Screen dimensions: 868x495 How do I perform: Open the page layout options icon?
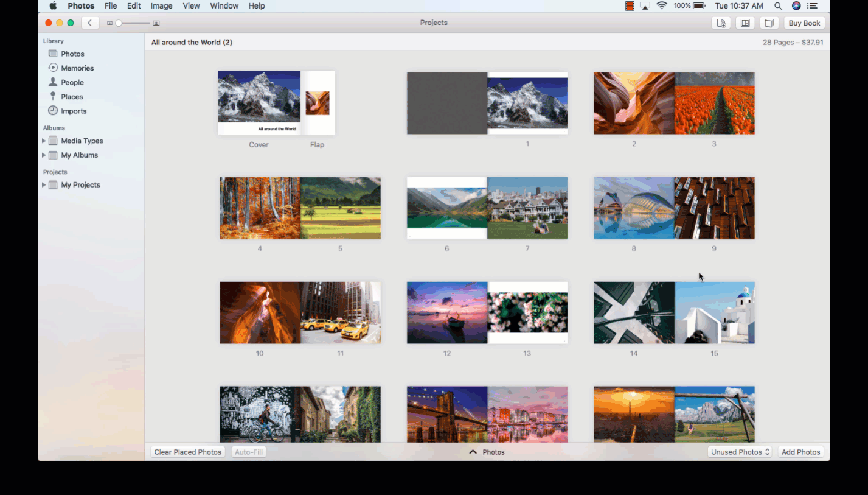point(745,23)
